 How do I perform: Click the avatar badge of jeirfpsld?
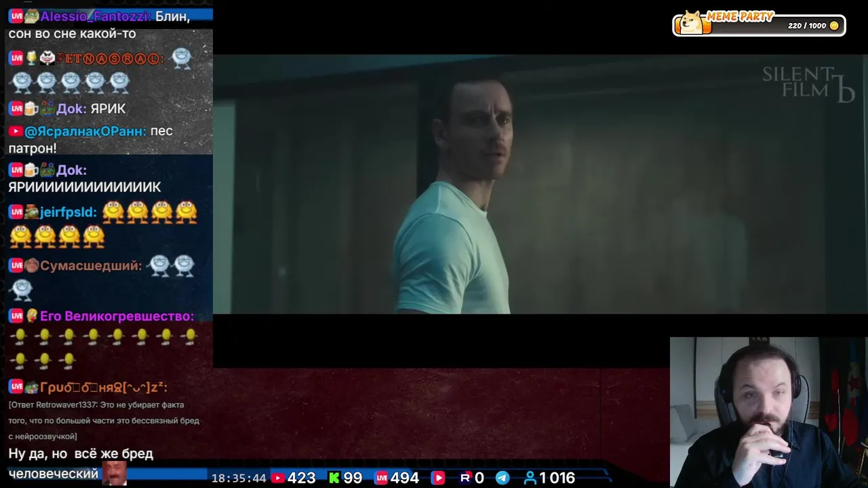[31, 212]
